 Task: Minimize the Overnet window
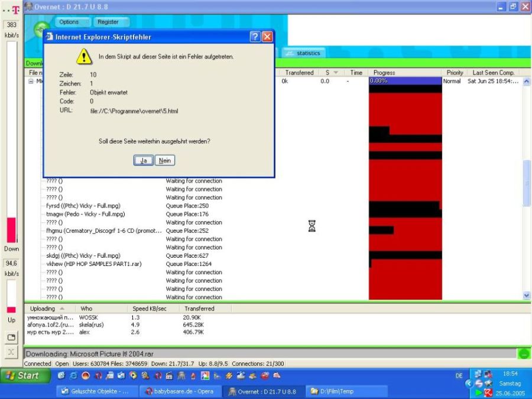point(501,7)
